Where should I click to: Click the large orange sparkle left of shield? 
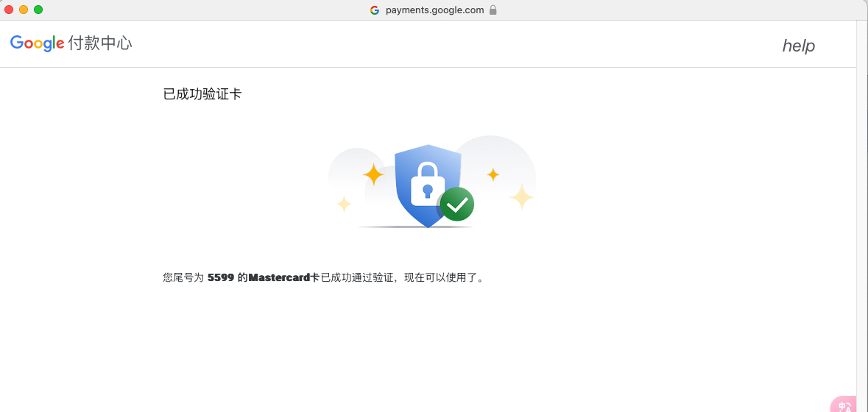pos(373,174)
